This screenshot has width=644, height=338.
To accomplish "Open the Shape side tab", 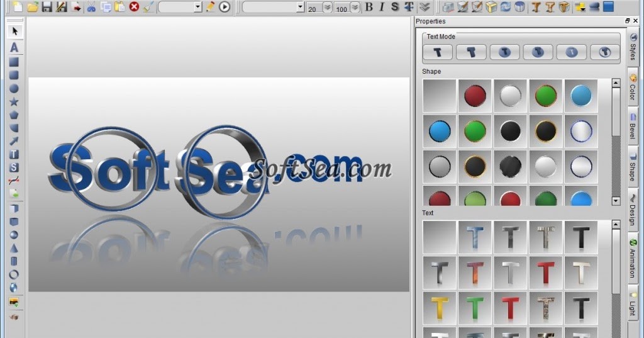I will pos(633,167).
